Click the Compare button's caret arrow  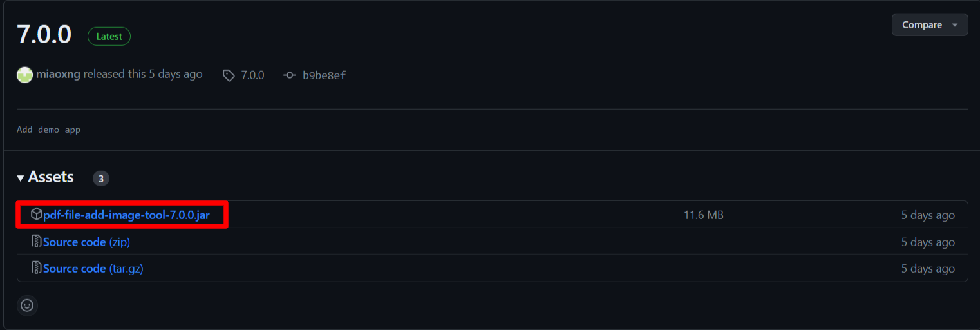(x=955, y=25)
